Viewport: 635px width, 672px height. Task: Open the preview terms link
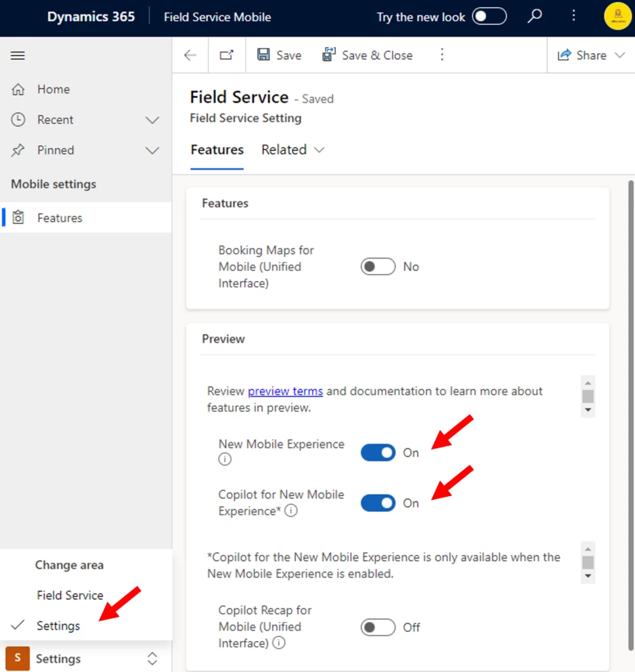click(x=285, y=391)
